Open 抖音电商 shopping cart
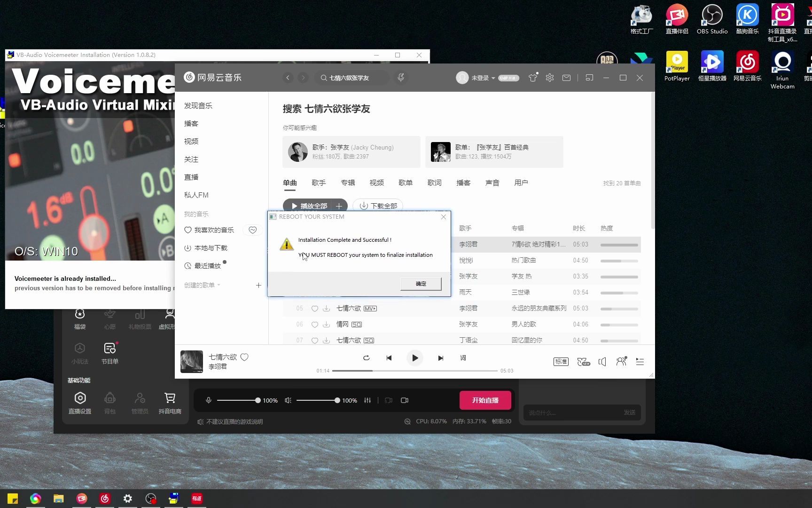Viewport: 812px width, 508px height. tap(170, 403)
